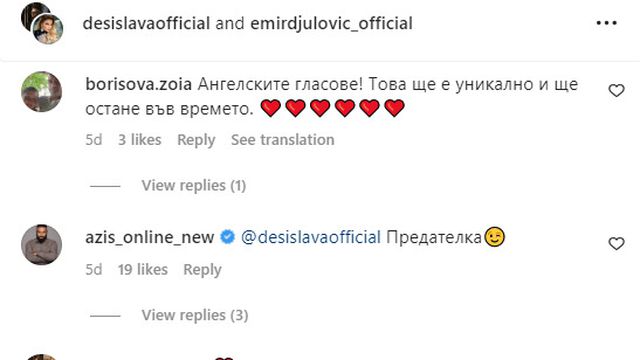Open borisova.zoia profile picture
The height and width of the screenshot is (360, 640).
coord(42,91)
